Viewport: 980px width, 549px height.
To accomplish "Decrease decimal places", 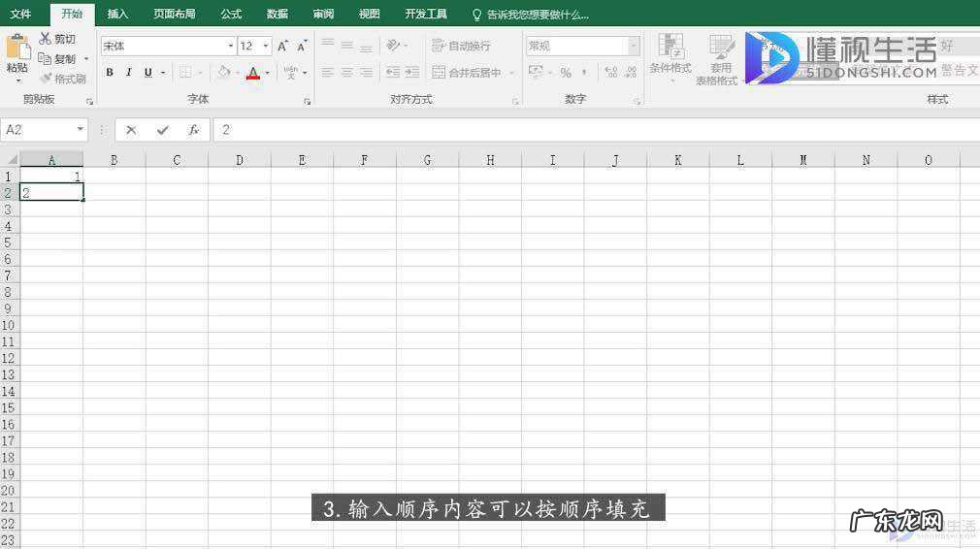I will tap(632, 73).
